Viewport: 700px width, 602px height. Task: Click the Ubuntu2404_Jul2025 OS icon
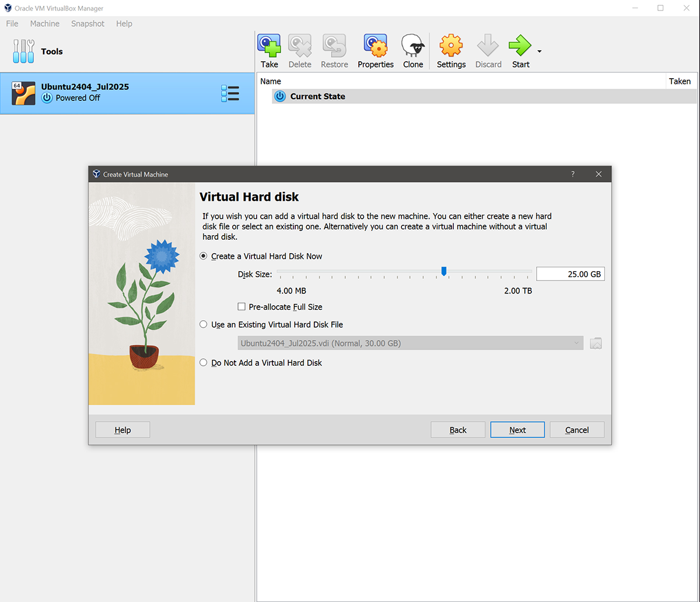pyautogui.click(x=24, y=93)
